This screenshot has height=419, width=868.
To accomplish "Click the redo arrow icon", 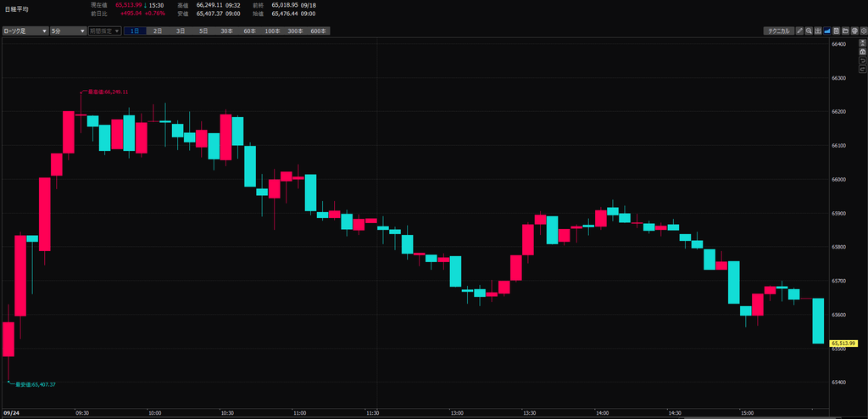I will (x=862, y=70).
